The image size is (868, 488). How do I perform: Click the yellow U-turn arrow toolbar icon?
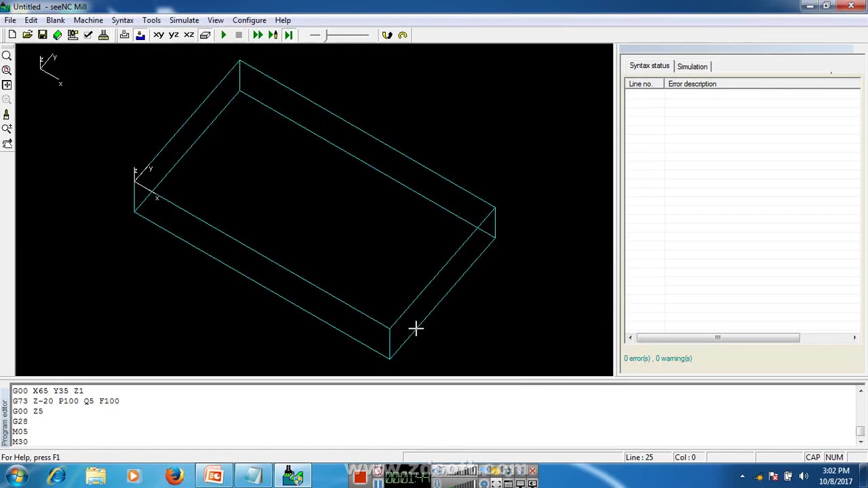click(x=387, y=35)
